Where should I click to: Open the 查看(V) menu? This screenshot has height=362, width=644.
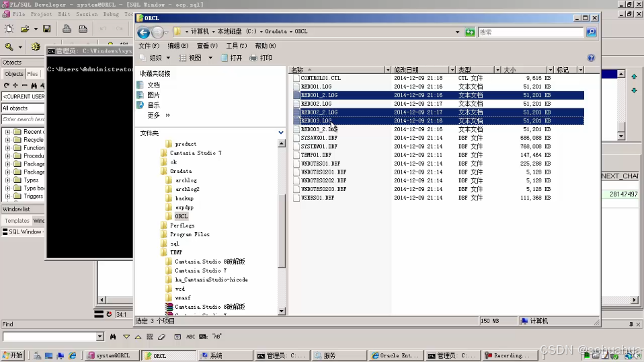click(x=207, y=46)
